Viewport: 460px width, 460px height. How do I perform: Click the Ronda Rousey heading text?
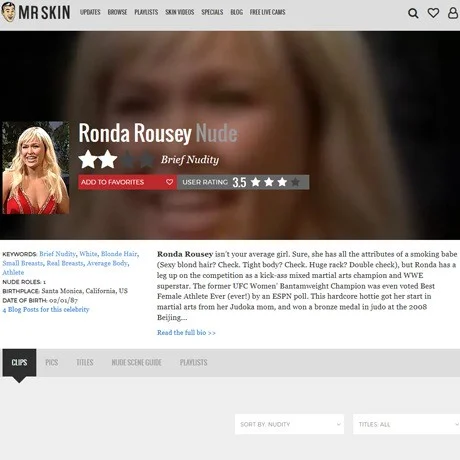[135, 133]
